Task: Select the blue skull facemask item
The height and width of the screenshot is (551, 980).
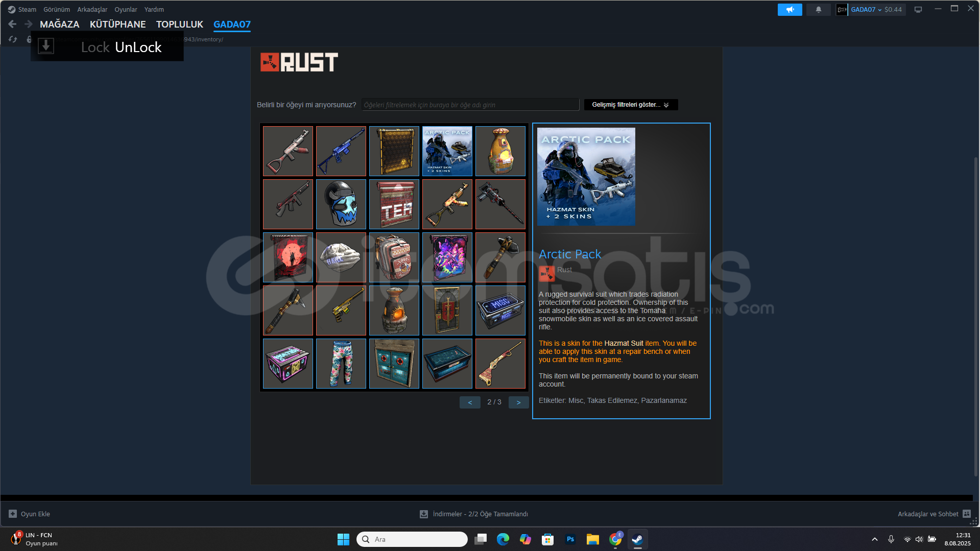Action: click(x=341, y=204)
